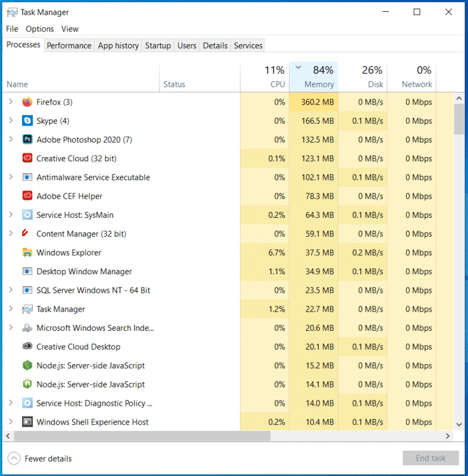This screenshot has width=468, height=476.
Task: Click the Service Host: Diagnostic Policy icon
Action: [27, 403]
